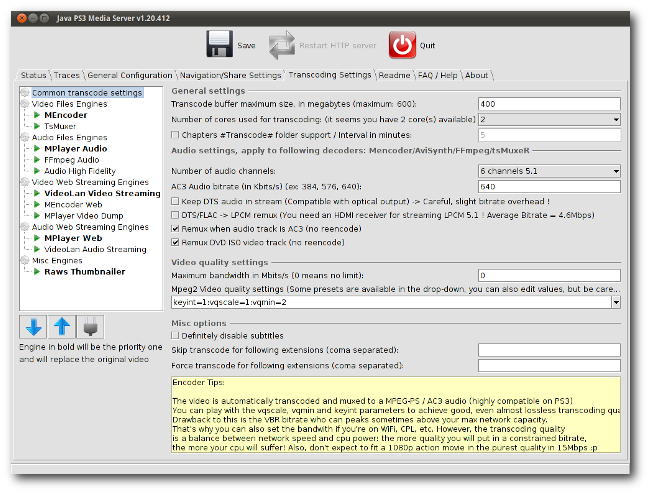Toggle DTS/FLAC to LPCM remux checkbox
Image resolution: width=650 pixels, height=494 pixels.
pyautogui.click(x=175, y=215)
